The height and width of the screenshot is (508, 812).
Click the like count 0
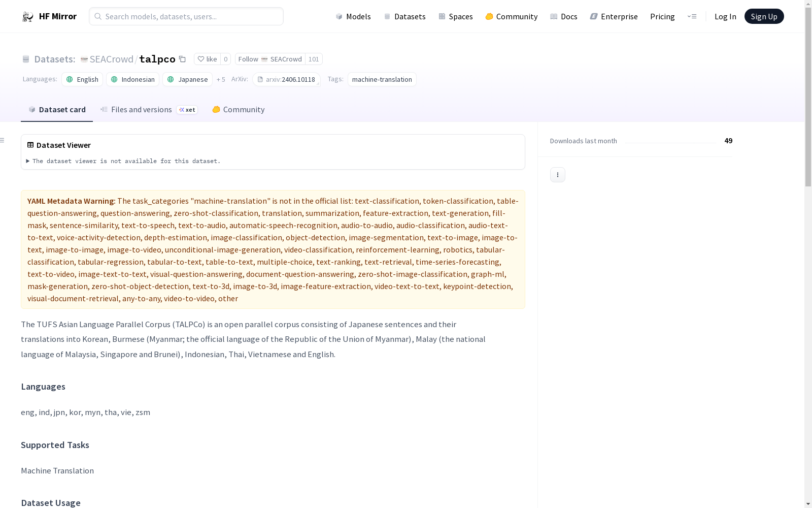226,59
